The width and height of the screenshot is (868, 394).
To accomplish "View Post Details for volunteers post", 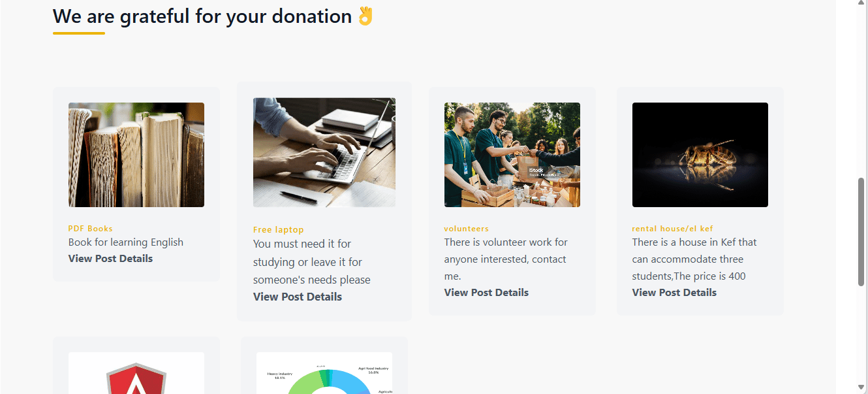I will click(x=486, y=293).
